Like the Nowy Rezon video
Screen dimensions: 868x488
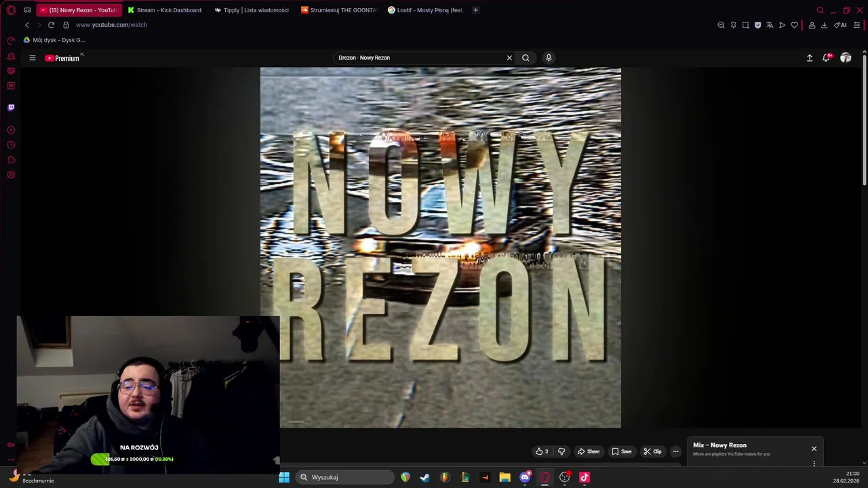point(542,451)
